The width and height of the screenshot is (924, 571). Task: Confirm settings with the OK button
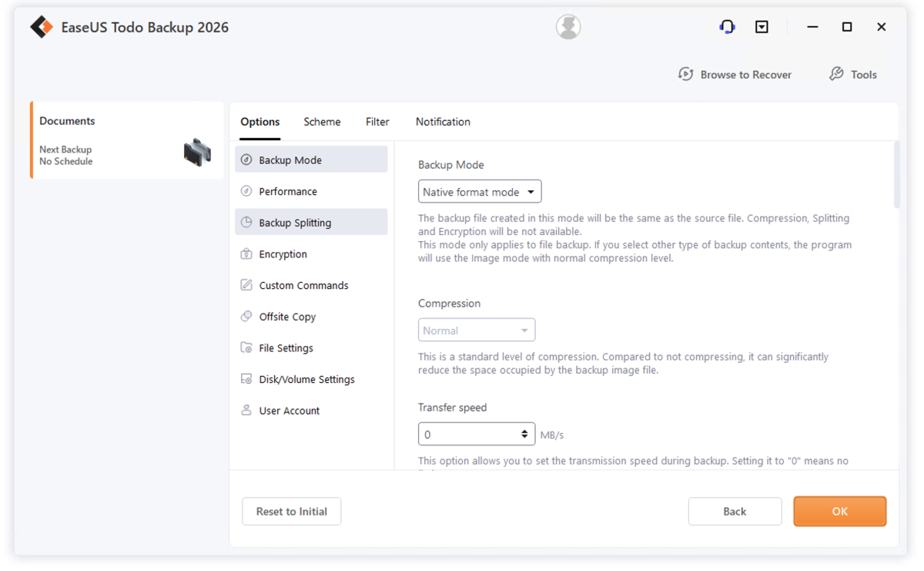(840, 512)
